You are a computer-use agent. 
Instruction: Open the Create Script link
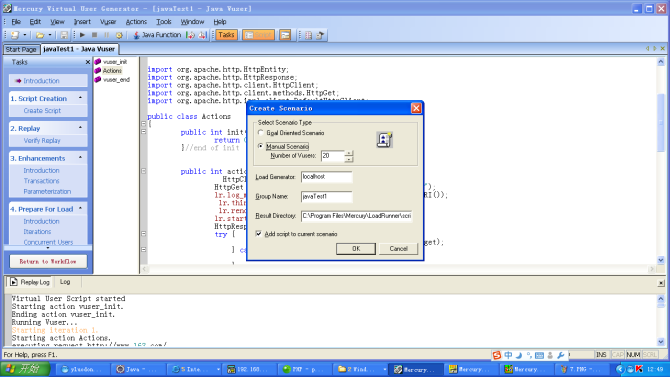coord(42,111)
